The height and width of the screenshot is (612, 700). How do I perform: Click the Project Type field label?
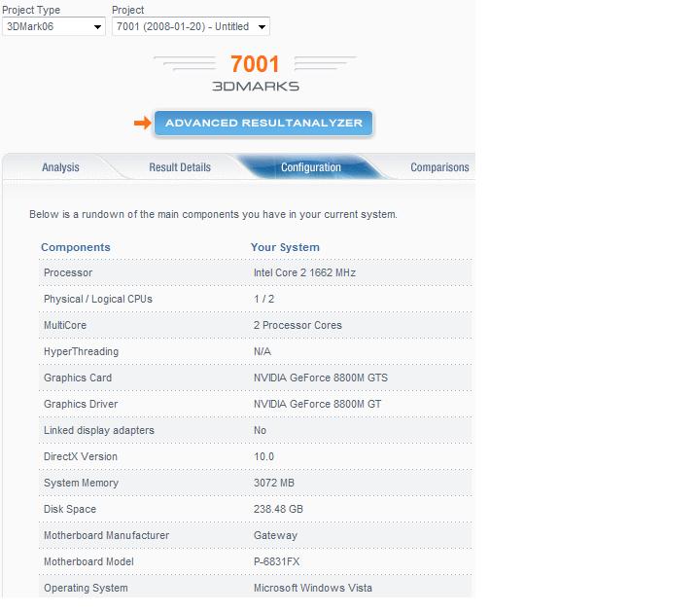coord(31,10)
